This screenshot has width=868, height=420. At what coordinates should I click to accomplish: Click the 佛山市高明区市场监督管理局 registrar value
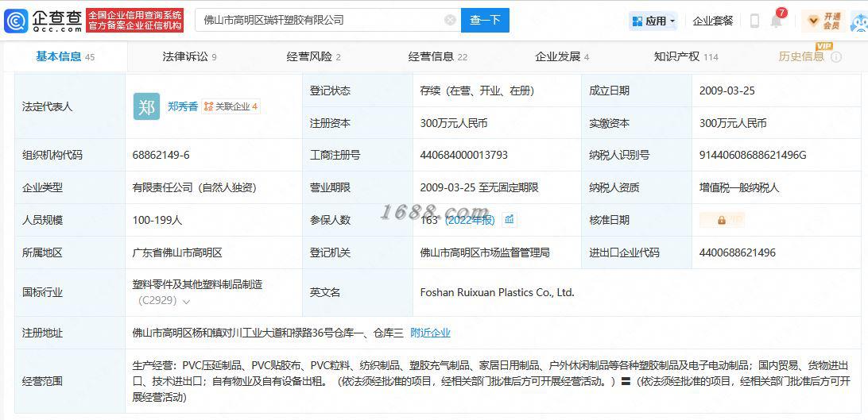tap(485, 252)
